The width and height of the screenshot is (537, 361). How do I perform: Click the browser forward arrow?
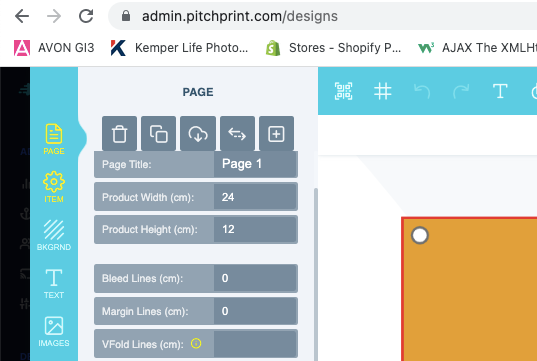pos(54,16)
